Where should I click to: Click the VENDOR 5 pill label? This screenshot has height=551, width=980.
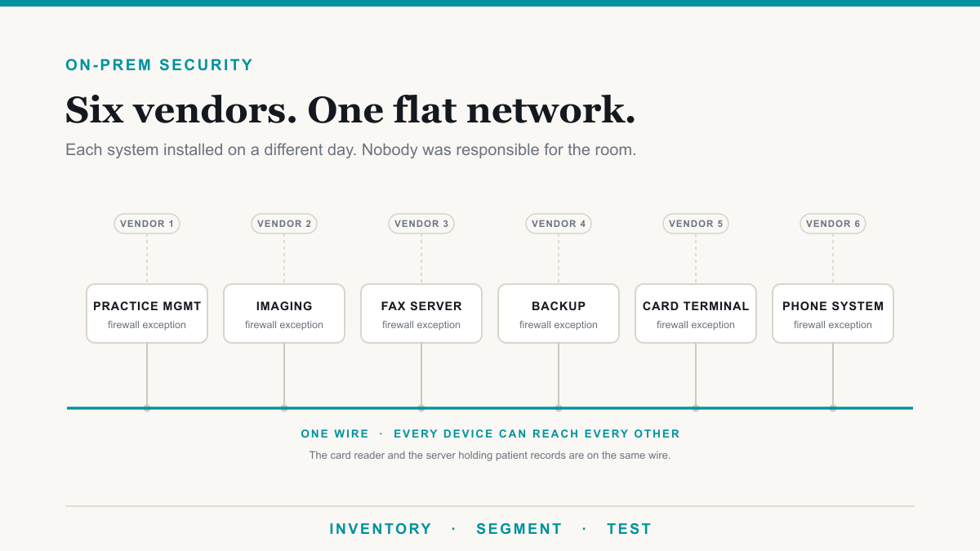coord(696,224)
